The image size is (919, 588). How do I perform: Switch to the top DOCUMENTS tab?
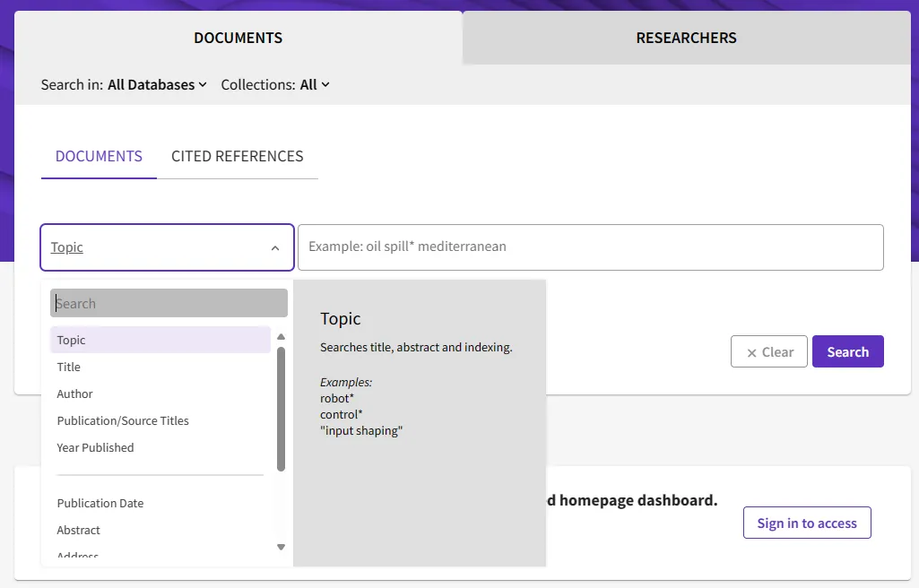tap(238, 38)
